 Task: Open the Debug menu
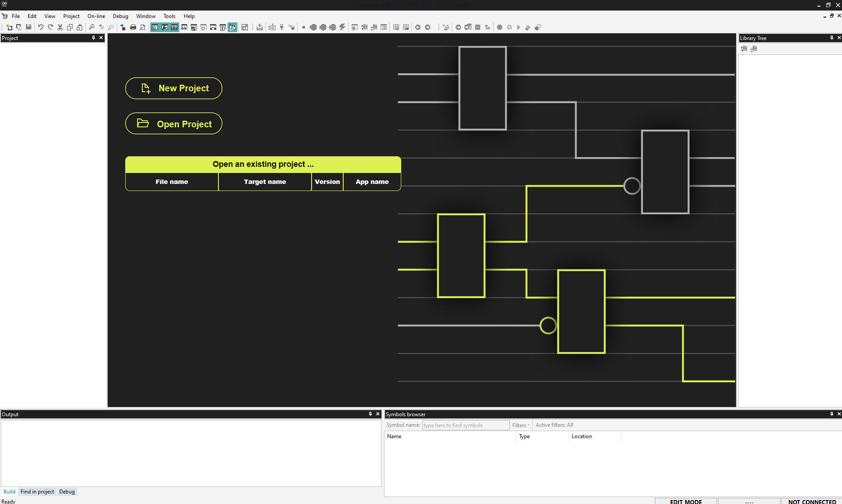pos(120,16)
